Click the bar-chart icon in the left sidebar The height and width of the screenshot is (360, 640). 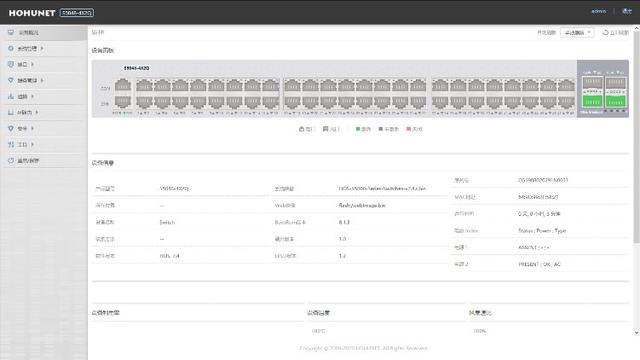pos(11,96)
